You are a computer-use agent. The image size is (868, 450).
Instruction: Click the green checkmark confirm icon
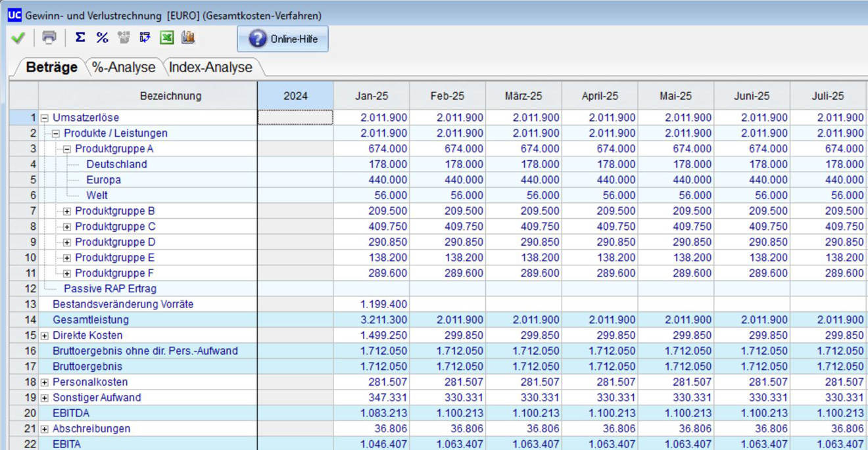tap(18, 38)
